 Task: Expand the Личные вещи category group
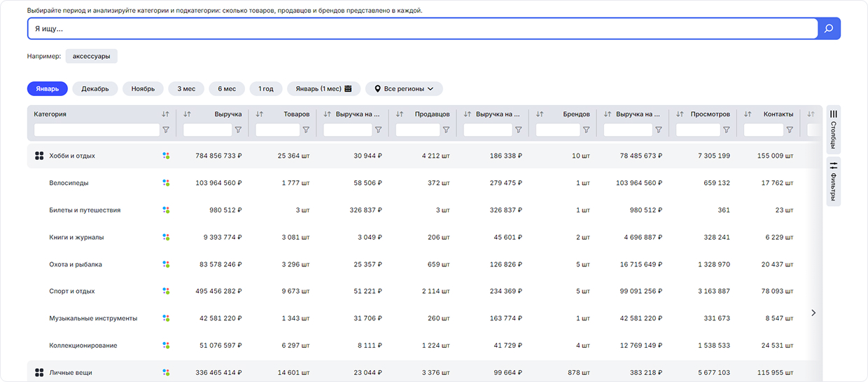39,373
